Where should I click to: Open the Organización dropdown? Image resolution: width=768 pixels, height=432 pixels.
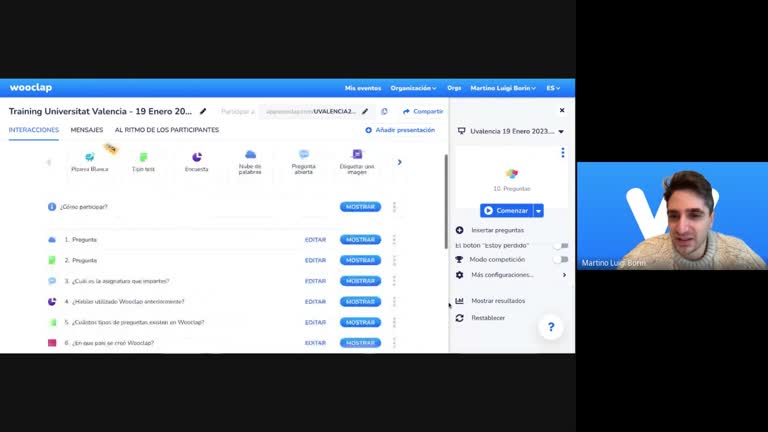[x=413, y=88]
